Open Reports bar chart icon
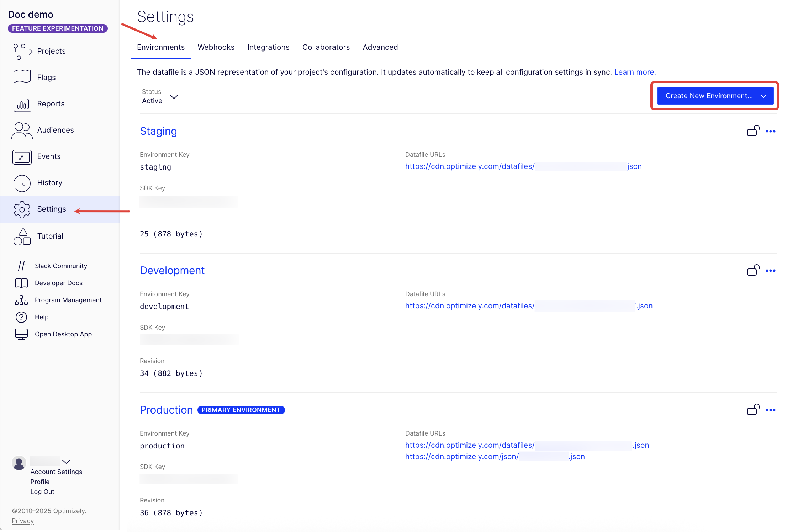 click(21, 104)
